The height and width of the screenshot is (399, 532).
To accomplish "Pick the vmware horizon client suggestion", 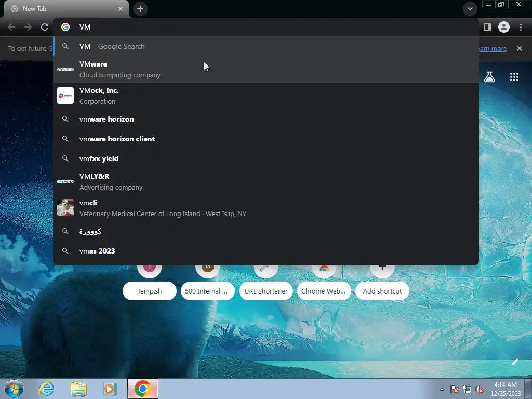I will [266, 139].
